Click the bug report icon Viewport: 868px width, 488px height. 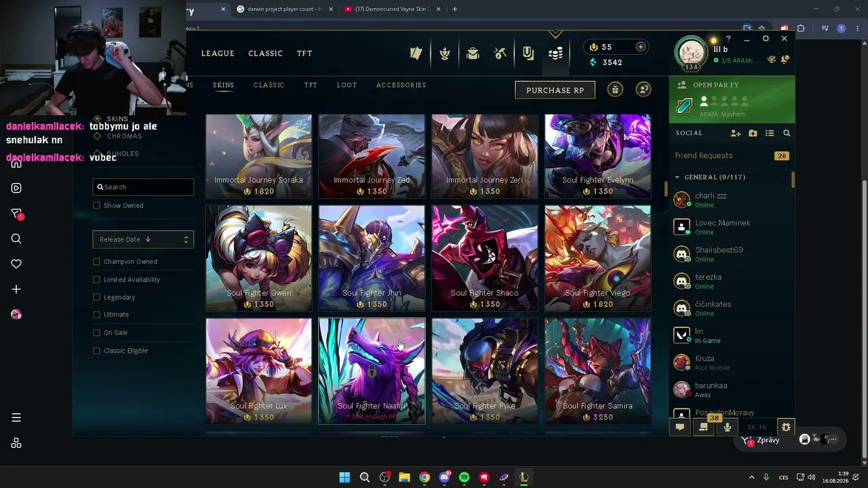pos(786,427)
